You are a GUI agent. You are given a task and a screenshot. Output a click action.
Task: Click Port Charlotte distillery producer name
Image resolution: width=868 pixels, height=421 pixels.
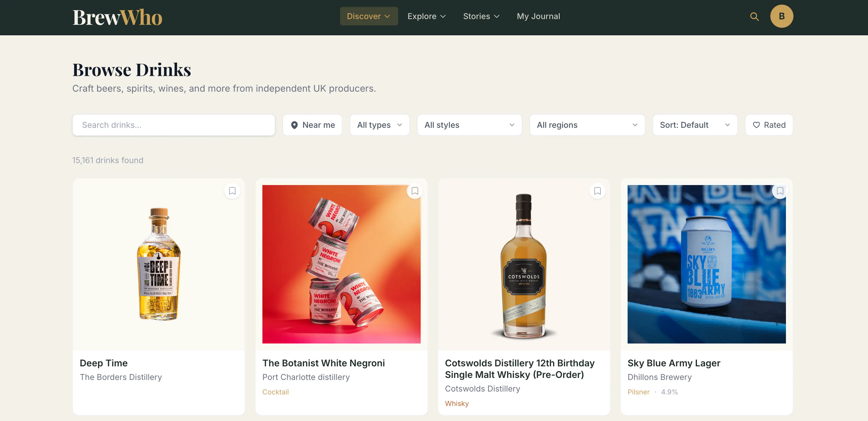306,377
